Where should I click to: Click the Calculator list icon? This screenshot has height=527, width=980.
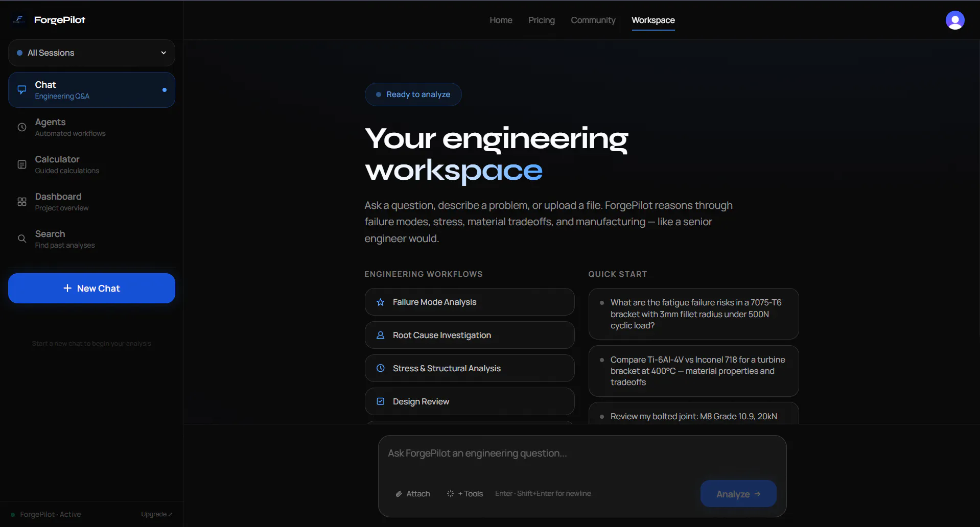click(22, 164)
